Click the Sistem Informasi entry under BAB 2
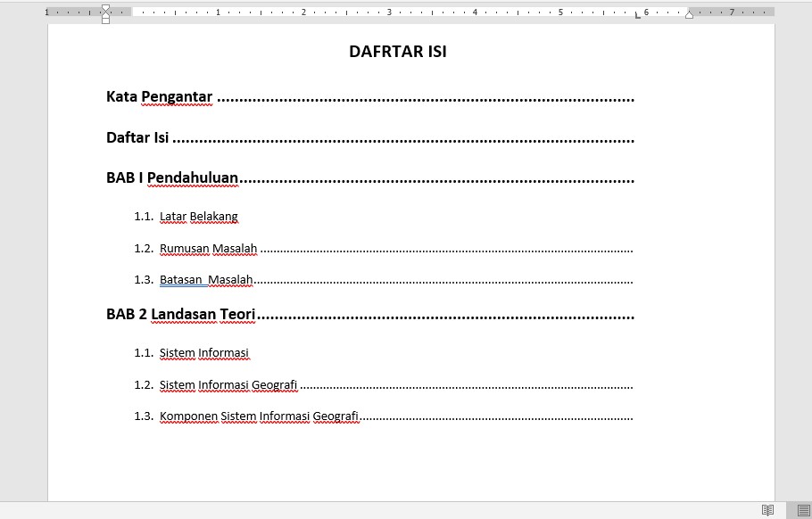Screen dimensions: 812x519 (x=204, y=353)
